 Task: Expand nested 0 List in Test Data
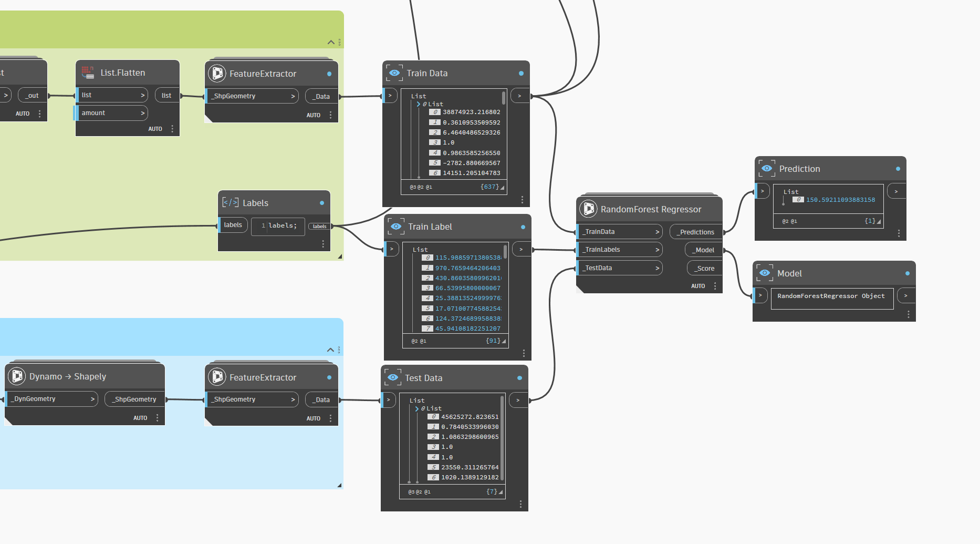pos(417,408)
